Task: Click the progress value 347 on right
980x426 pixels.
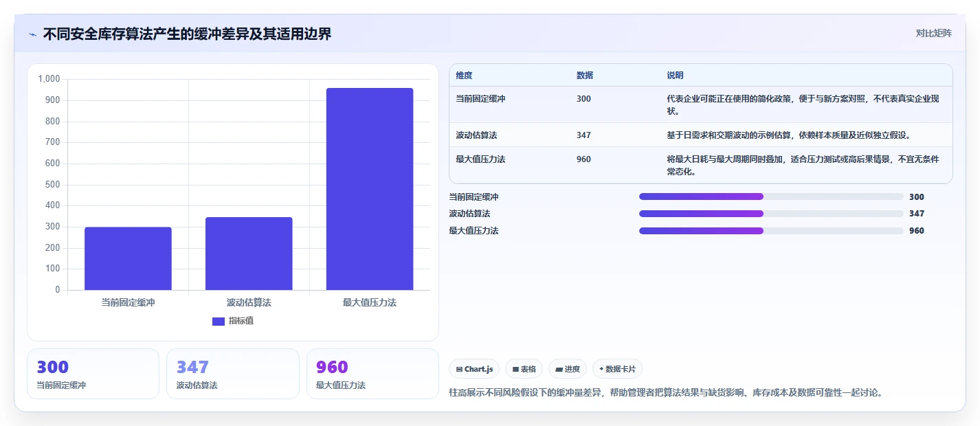Action: click(917, 214)
